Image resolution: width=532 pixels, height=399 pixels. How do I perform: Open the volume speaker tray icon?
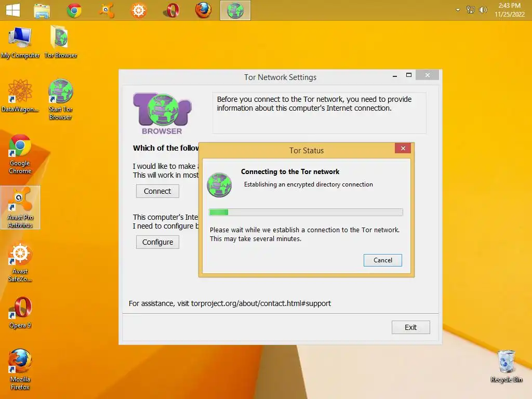coord(483,10)
